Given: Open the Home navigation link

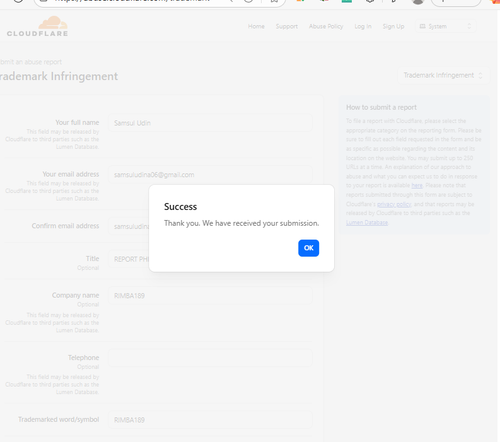Looking at the screenshot, I should tap(256, 26).
